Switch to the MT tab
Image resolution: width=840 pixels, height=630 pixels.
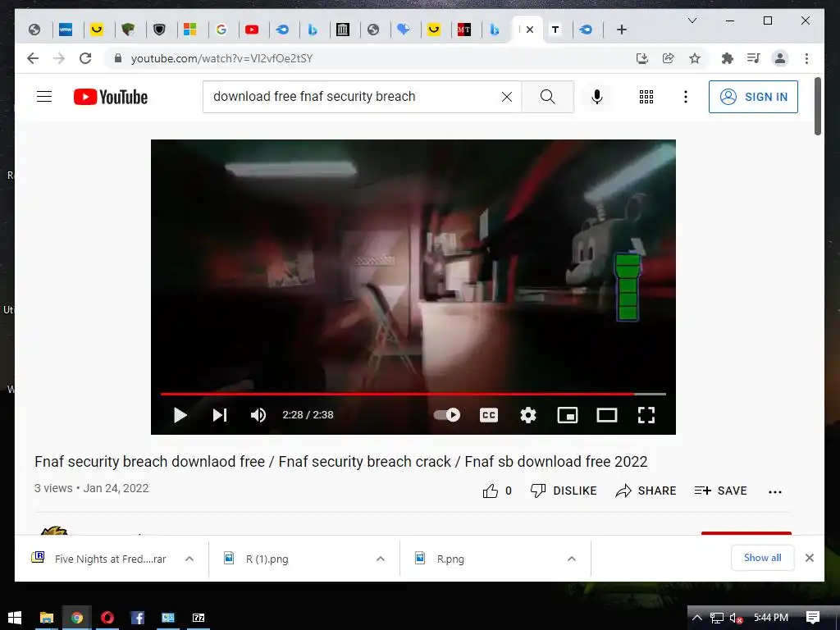[464, 30]
